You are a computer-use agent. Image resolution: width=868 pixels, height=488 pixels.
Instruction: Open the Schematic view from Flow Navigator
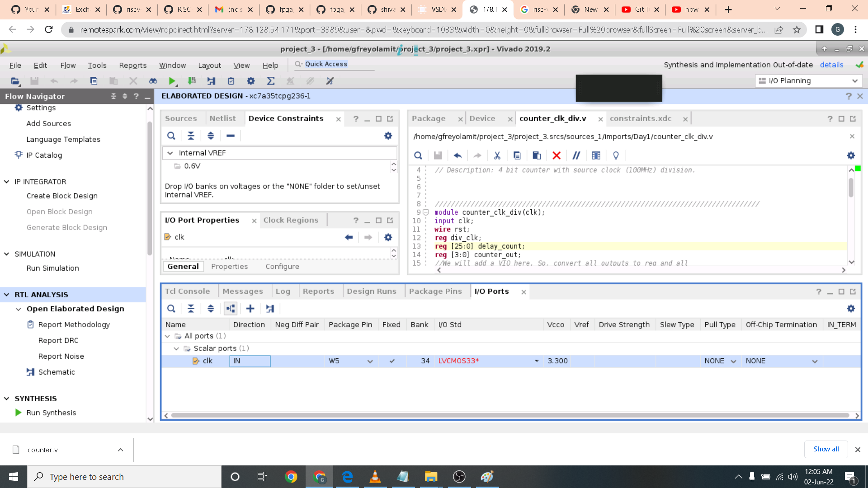click(57, 372)
